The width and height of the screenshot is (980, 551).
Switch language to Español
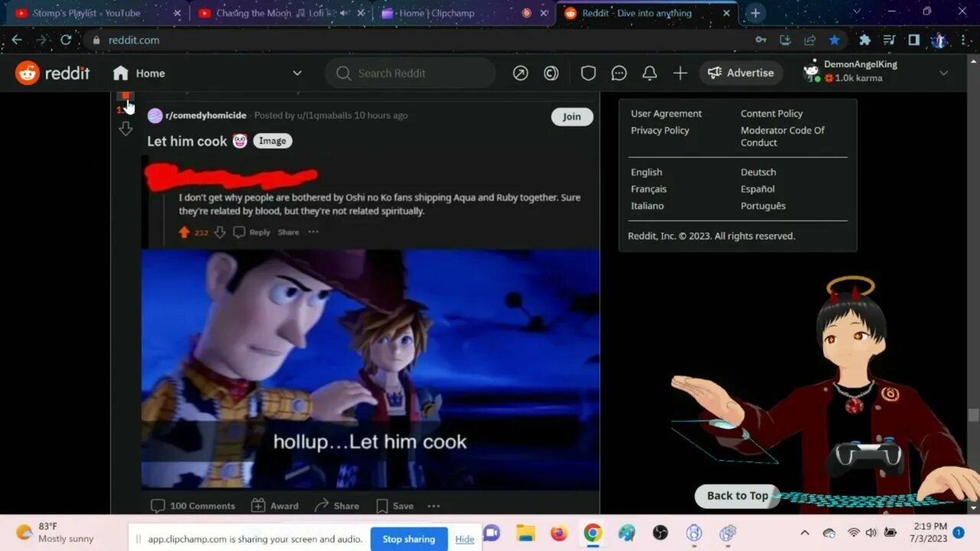tap(757, 189)
